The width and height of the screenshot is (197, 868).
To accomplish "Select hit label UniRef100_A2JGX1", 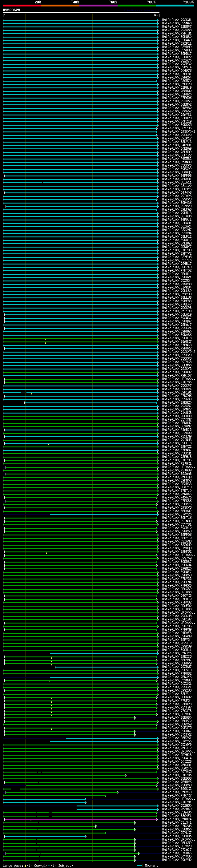I will pos(177,464).
